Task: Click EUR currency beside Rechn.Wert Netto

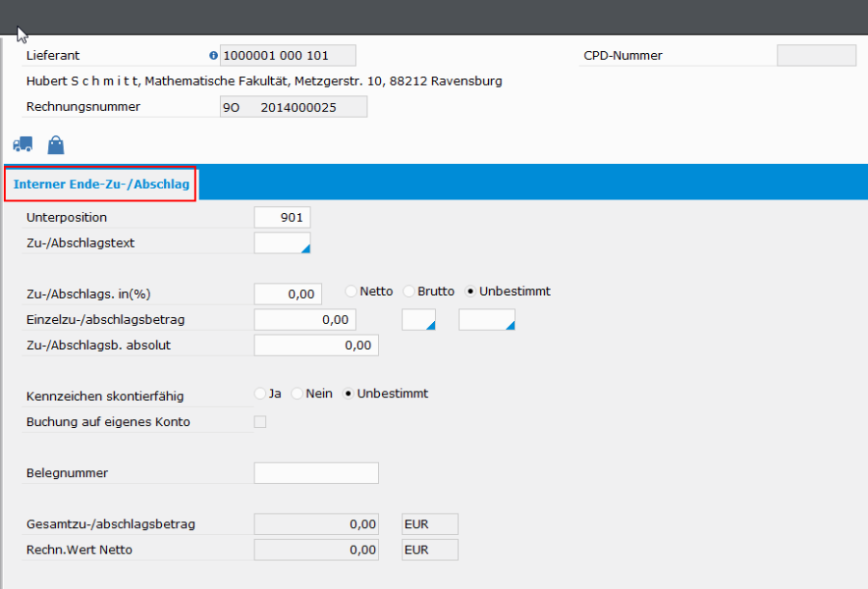Action: pyautogui.click(x=430, y=549)
